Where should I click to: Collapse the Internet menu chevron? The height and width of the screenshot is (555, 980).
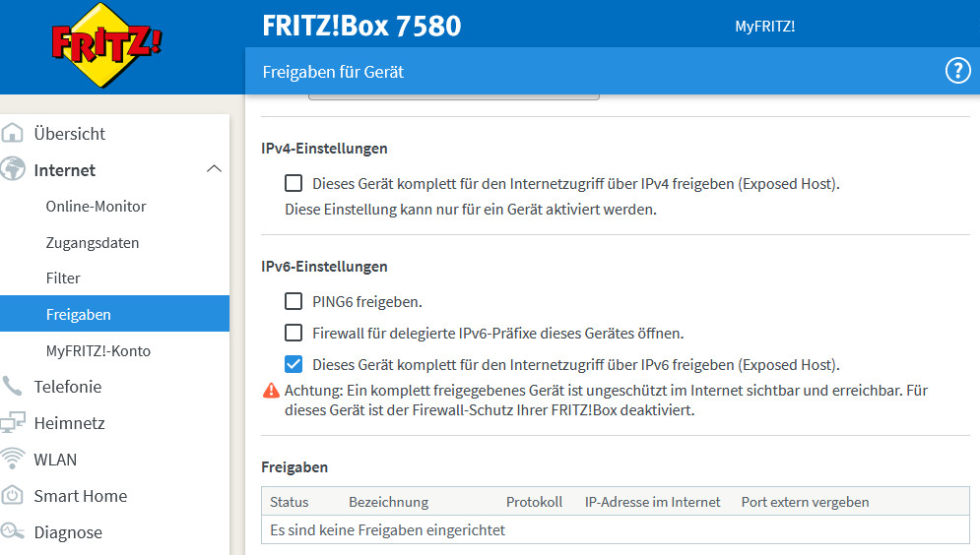(x=214, y=168)
